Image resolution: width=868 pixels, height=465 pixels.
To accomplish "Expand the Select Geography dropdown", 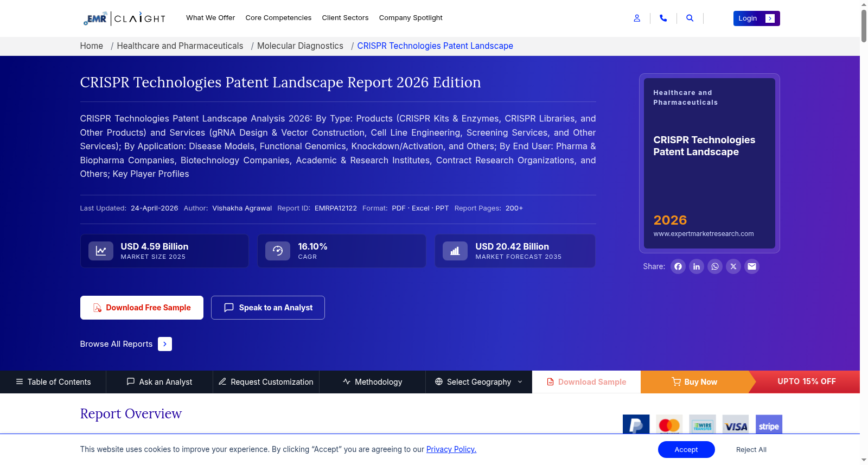I will (x=478, y=382).
